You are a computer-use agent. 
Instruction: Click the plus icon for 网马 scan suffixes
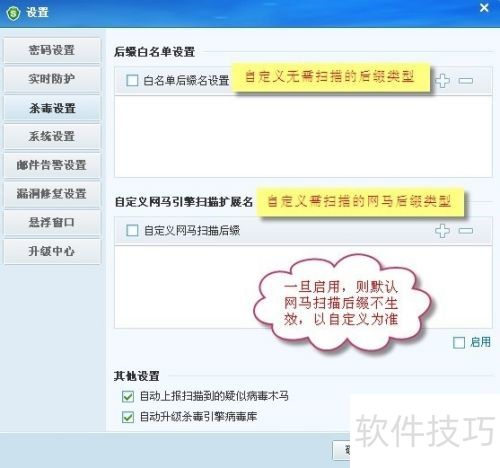442,231
